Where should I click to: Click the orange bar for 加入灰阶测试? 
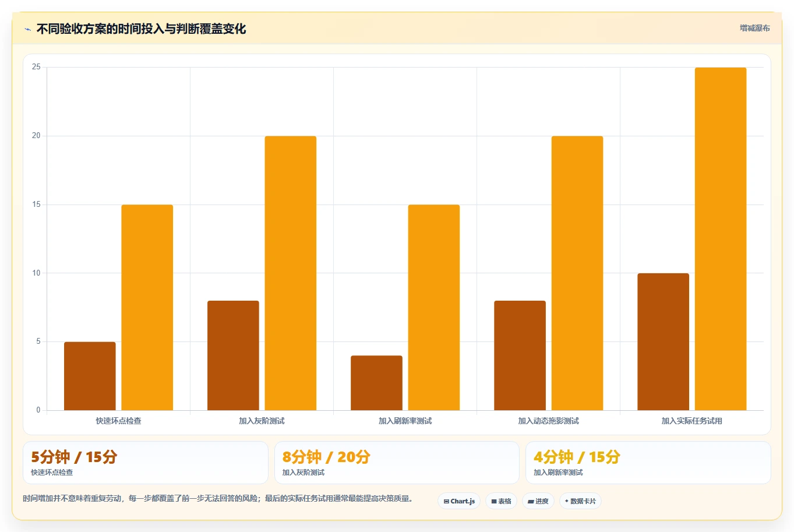tap(291, 273)
